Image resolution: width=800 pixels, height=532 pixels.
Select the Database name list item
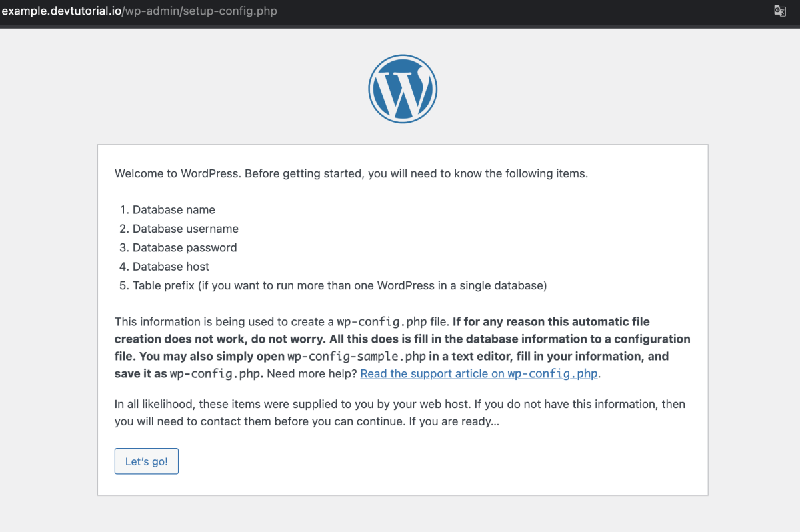[x=174, y=209]
